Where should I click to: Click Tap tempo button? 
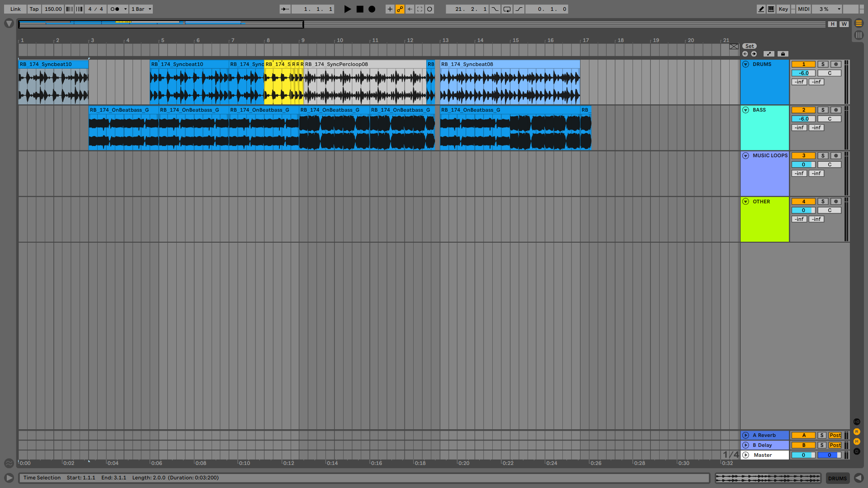pyautogui.click(x=34, y=9)
